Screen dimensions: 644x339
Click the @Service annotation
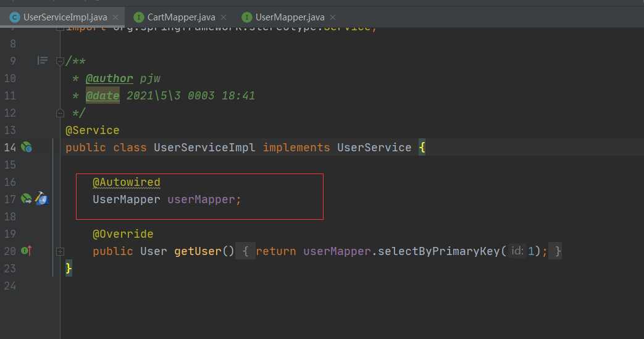[93, 130]
